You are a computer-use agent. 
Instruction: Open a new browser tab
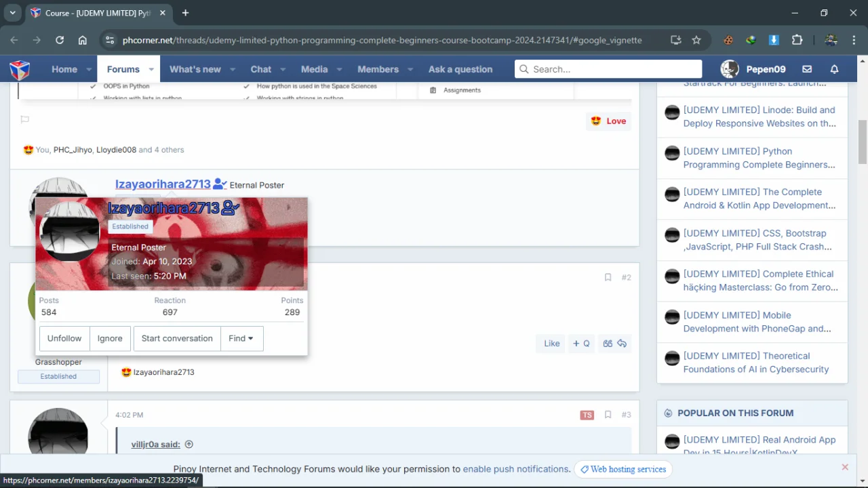(x=185, y=13)
